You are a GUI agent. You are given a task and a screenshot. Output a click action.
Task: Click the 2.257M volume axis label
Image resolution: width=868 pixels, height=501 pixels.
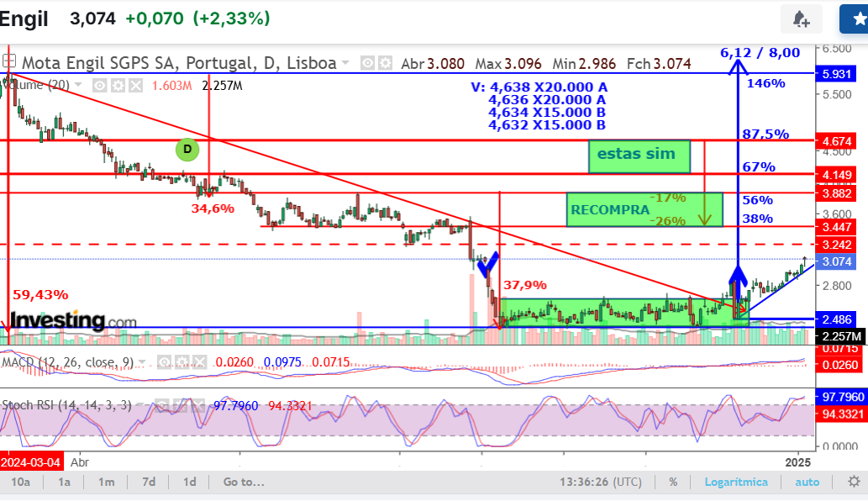pos(841,336)
